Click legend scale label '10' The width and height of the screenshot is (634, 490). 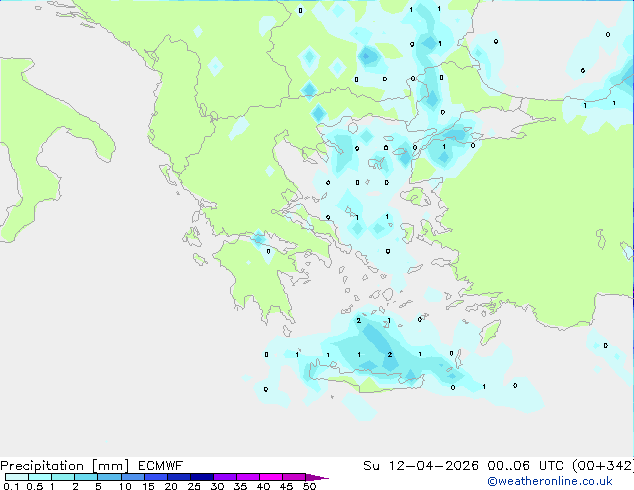point(125,486)
